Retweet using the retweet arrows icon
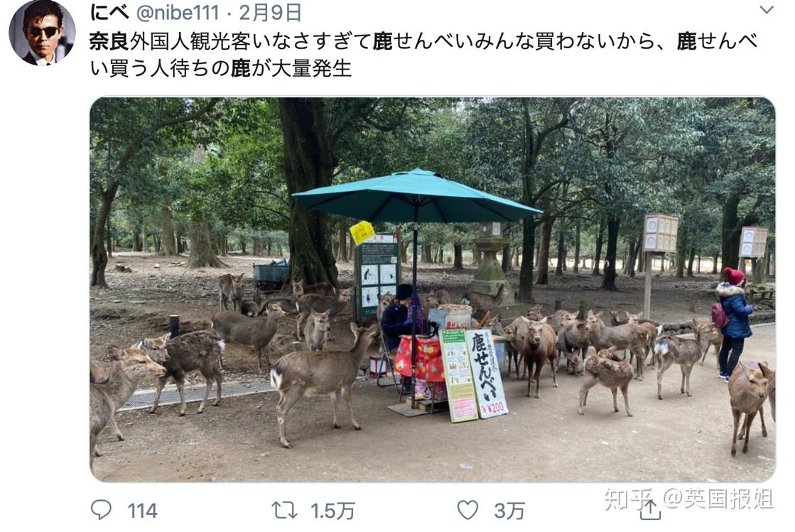 pos(284,510)
